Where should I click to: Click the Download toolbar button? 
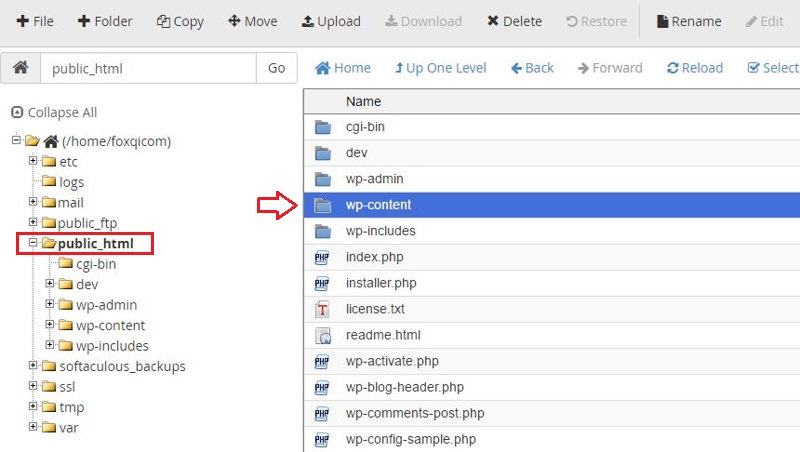coord(423,21)
